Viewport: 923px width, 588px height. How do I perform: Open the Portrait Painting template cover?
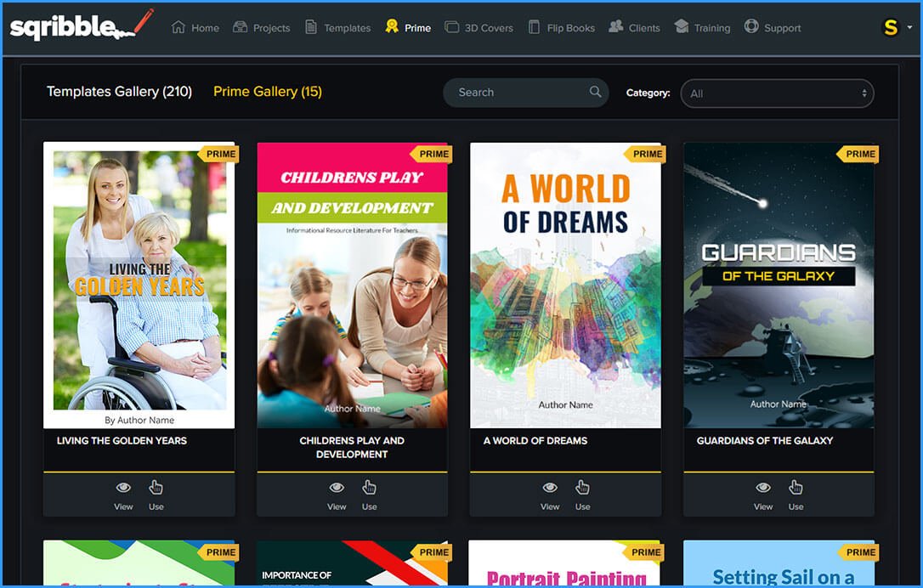pos(565,563)
